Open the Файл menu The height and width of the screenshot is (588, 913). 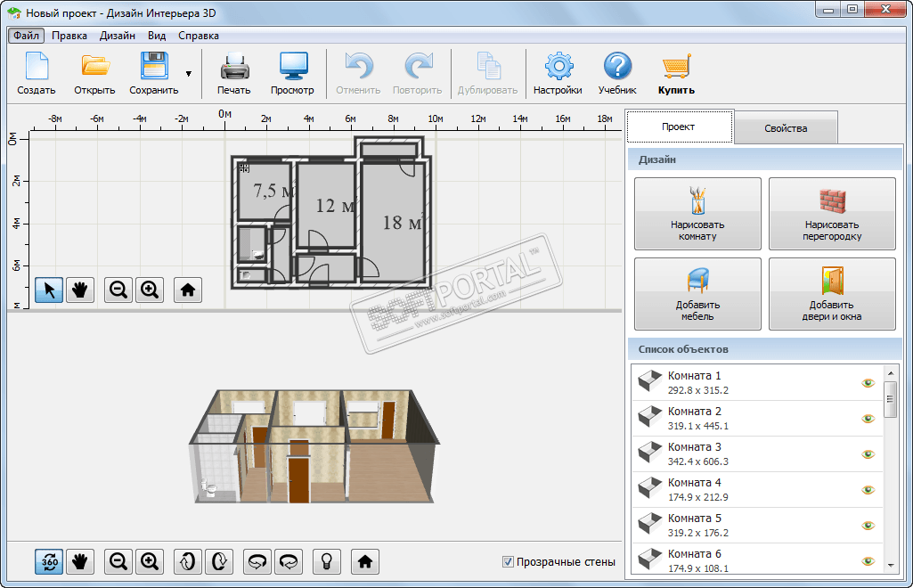[26, 36]
